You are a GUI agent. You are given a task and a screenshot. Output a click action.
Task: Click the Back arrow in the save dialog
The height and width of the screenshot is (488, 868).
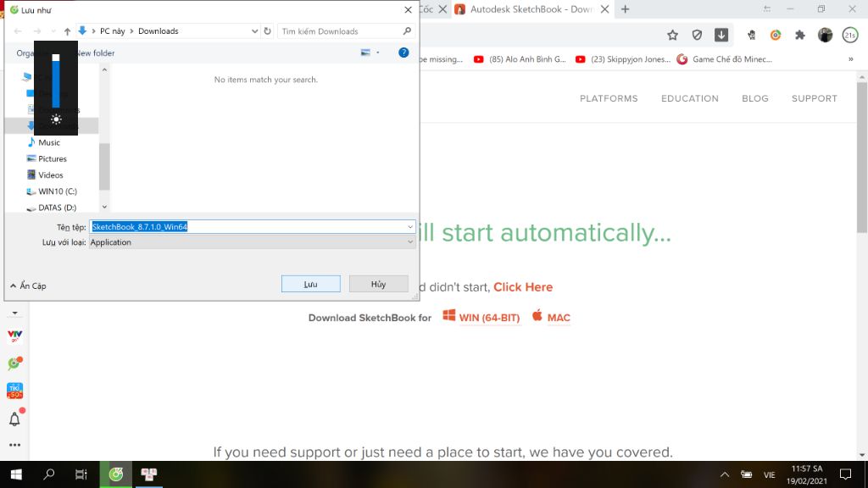(x=18, y=31)
